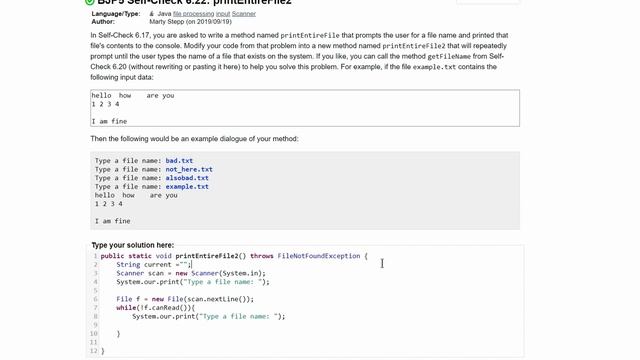Click 'I am fine' in the example dialogue
This screenshot has width=640, height=360.
[x=113, y=221]
